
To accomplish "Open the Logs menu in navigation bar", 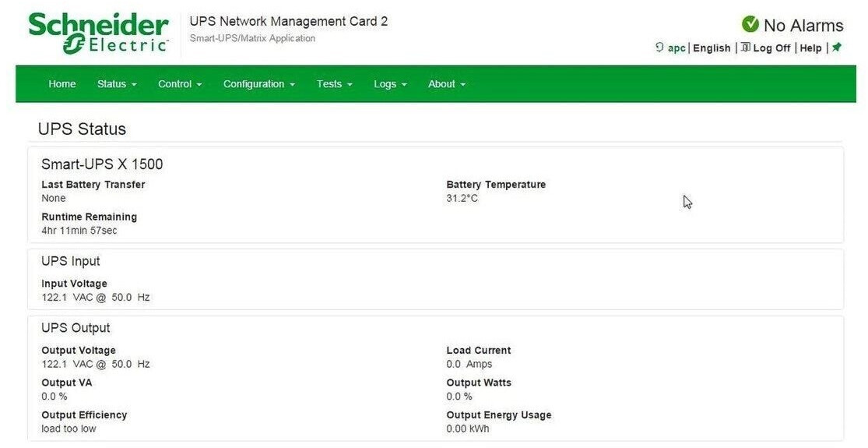I will (x=390, y=84).
